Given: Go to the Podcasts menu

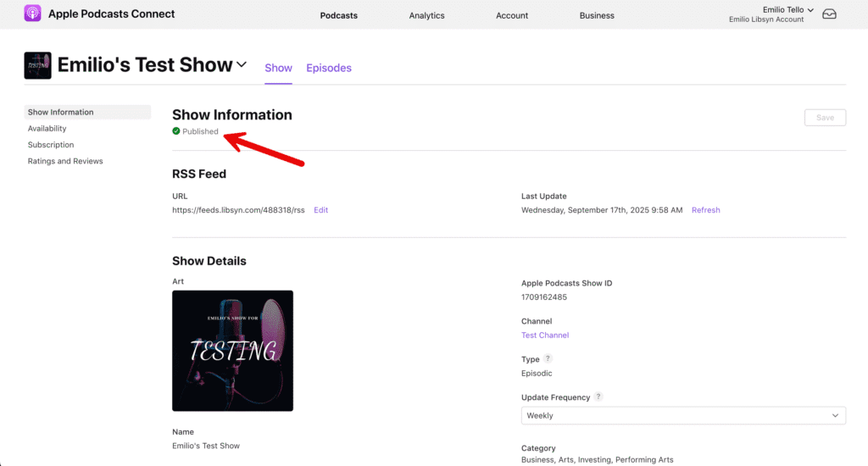Looking at the screenshot, I should click(x=339, y=15).
